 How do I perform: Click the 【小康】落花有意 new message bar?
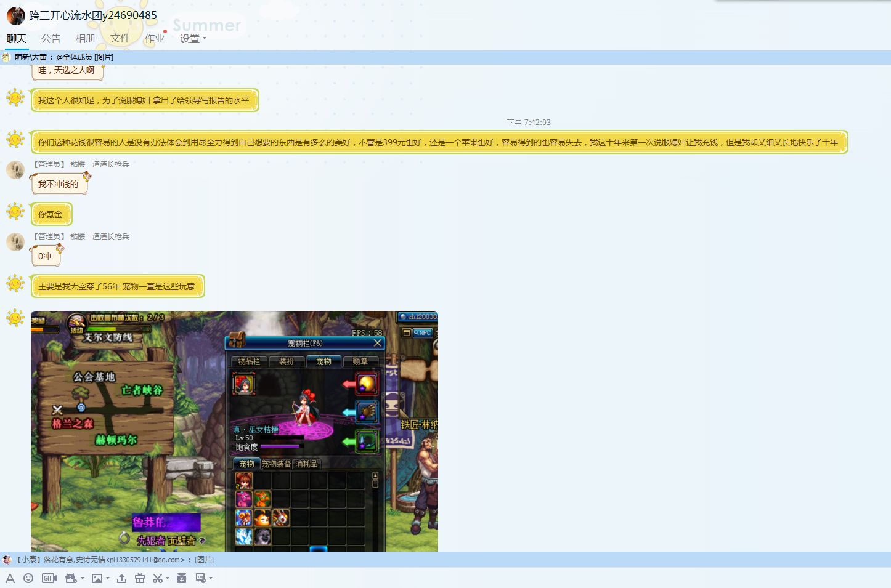(445, 560)
